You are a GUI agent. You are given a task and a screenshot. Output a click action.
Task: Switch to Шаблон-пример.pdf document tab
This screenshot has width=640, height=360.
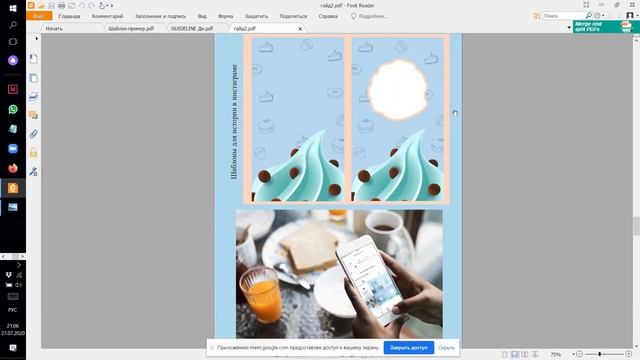pos(131,29)
